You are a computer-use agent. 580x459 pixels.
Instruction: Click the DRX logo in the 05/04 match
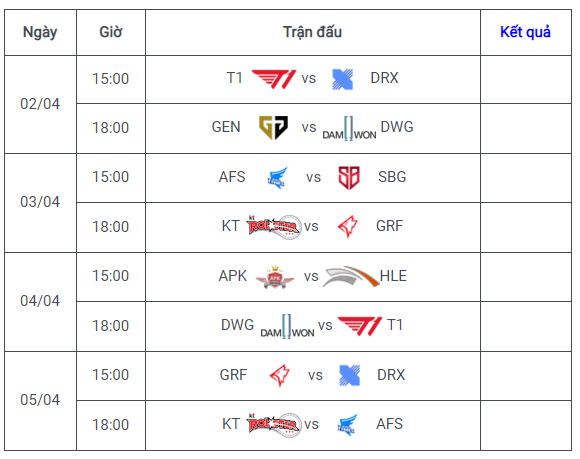[349, 375]
